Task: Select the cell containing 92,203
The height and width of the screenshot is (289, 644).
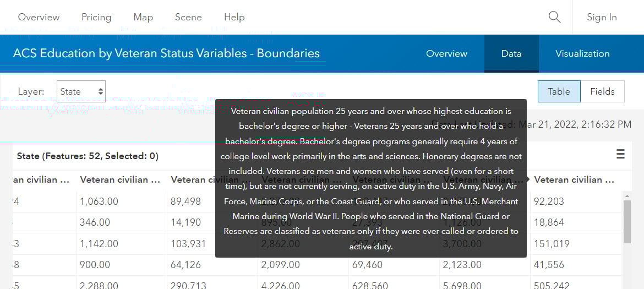Action: point(549,201)
